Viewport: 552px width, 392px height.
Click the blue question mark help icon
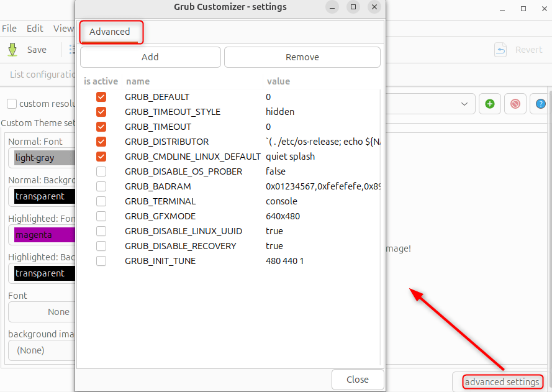pyautogui.click(x=540, y=104)
